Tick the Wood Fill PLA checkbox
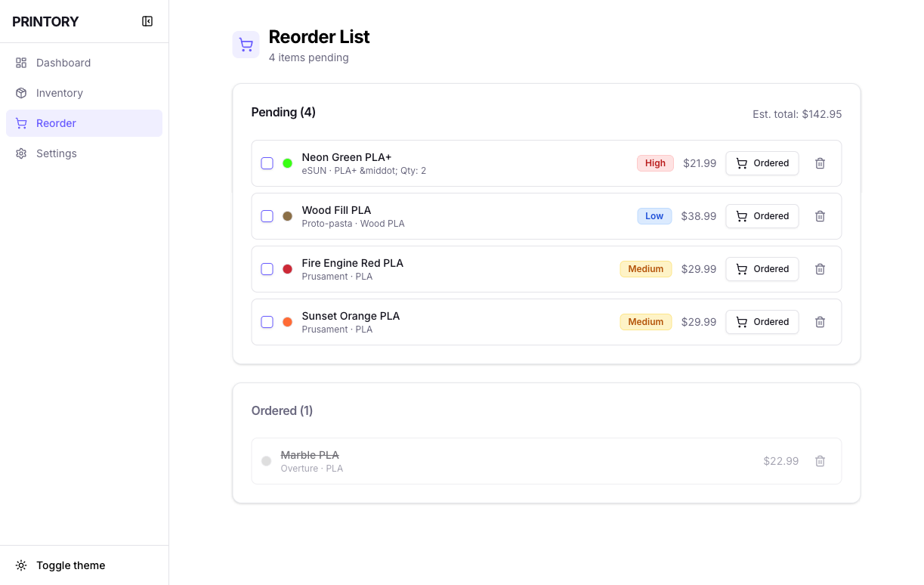Image resolution: width=924 pixels, height=585 pixels. [x=267, y=215]
